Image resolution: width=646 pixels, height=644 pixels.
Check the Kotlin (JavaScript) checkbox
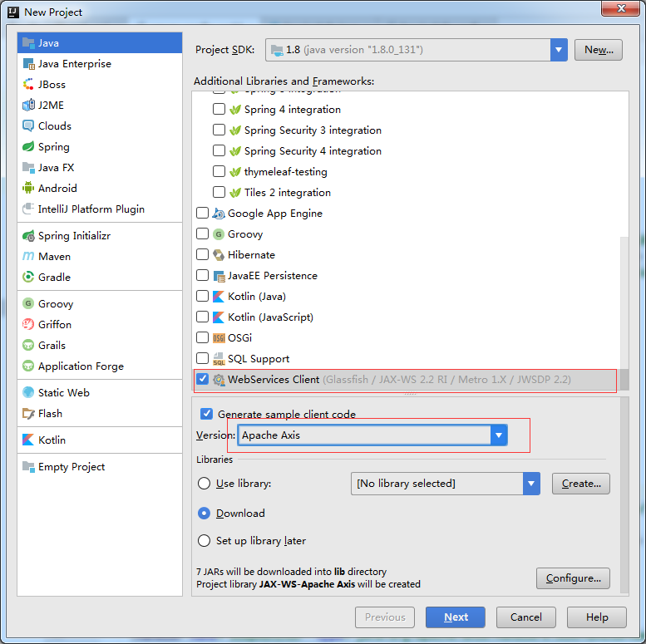click(x=202, y=317)
